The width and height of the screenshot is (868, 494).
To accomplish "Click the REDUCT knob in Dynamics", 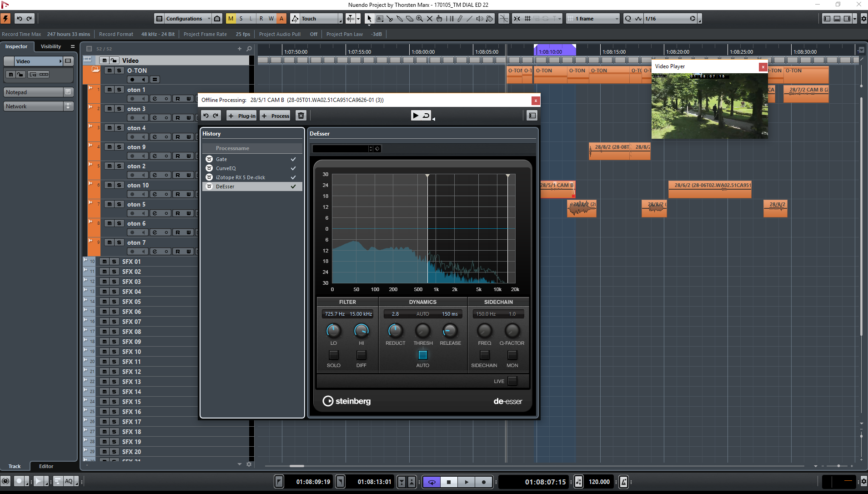I will (x=395, y=331).
